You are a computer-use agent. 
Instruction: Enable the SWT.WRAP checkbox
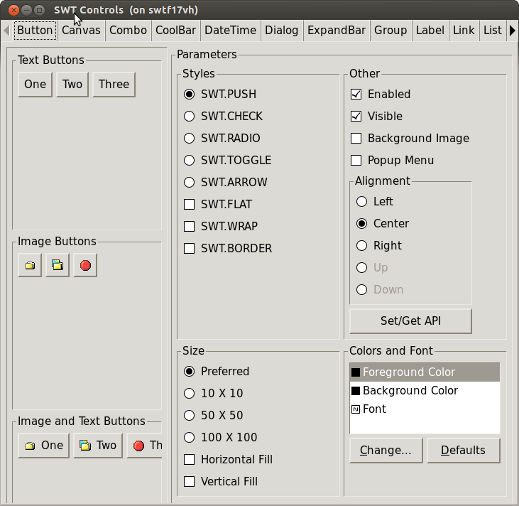(x=189, y=226)
